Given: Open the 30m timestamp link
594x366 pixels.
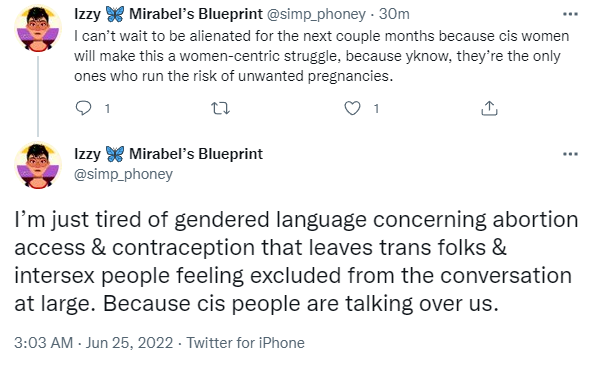Looking at the screenshot, I should point(394,14).
